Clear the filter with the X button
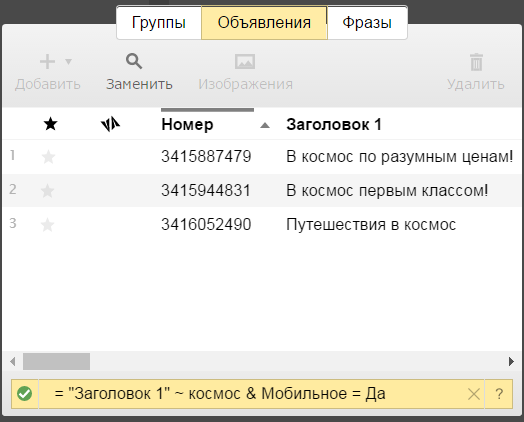Screen dimensions: 524x422 point(474,394)
